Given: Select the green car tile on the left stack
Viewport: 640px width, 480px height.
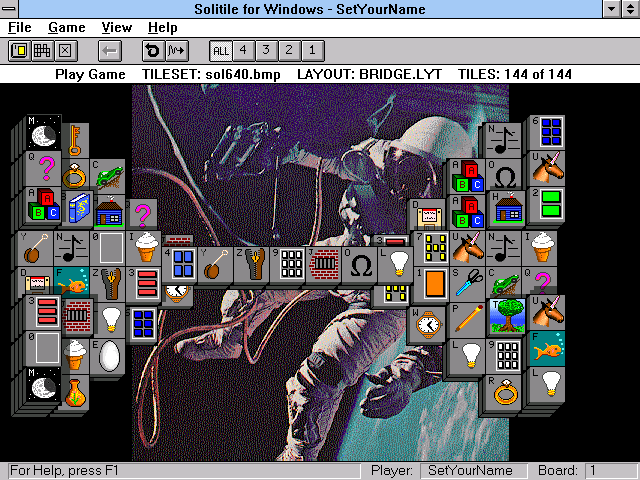Looking at the screenshot, I should [x=107, y=176].
